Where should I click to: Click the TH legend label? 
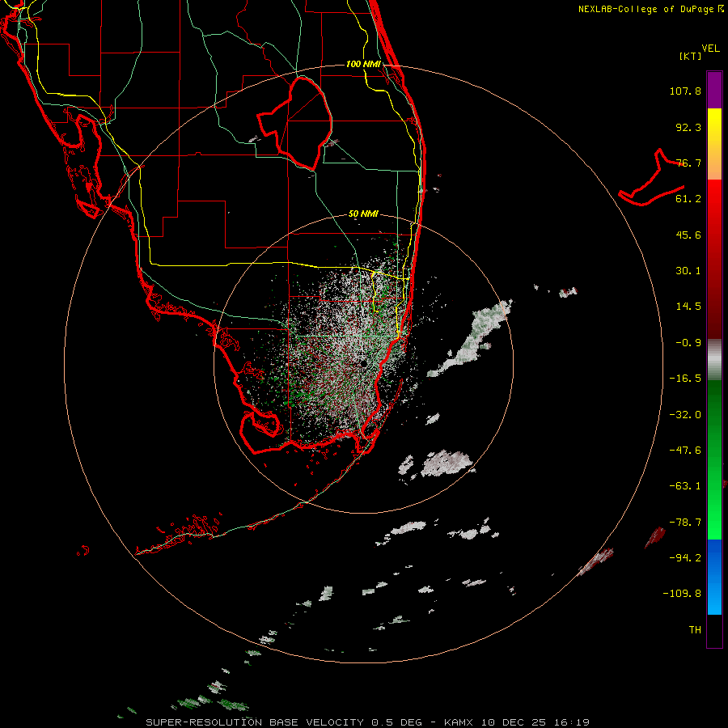[x=695, y=630]
